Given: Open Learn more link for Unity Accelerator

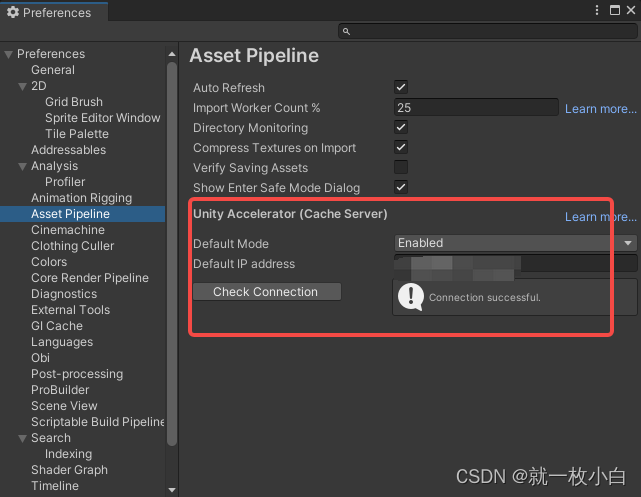Looking at the screenshot, I should [601, 217].
